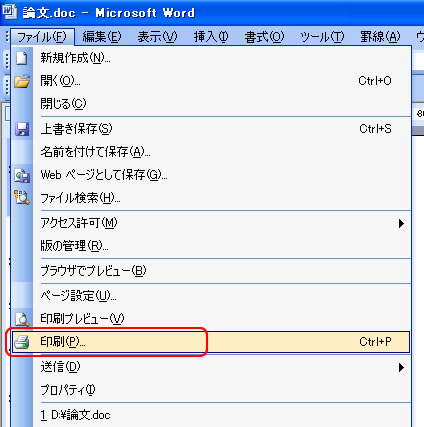Click the open folder icon beside 開く
424x427 pixels.
(22, 81)
